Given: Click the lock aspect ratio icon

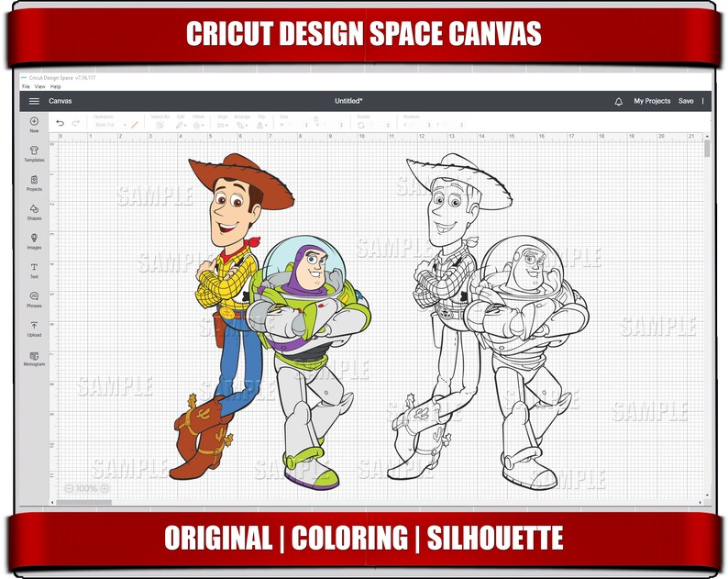Looking at the screenshot, I should click(315, 118).
